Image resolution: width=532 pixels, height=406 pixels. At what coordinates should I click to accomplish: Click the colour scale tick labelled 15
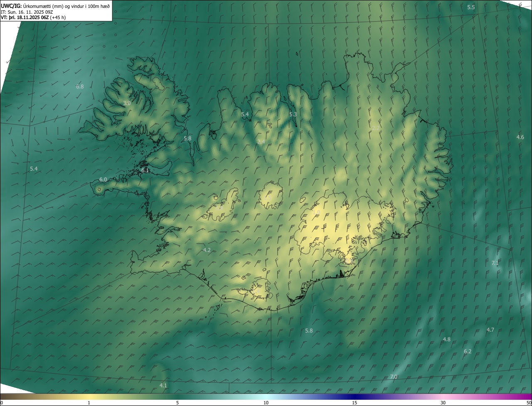pyautogui.click(x=355, y=403)
